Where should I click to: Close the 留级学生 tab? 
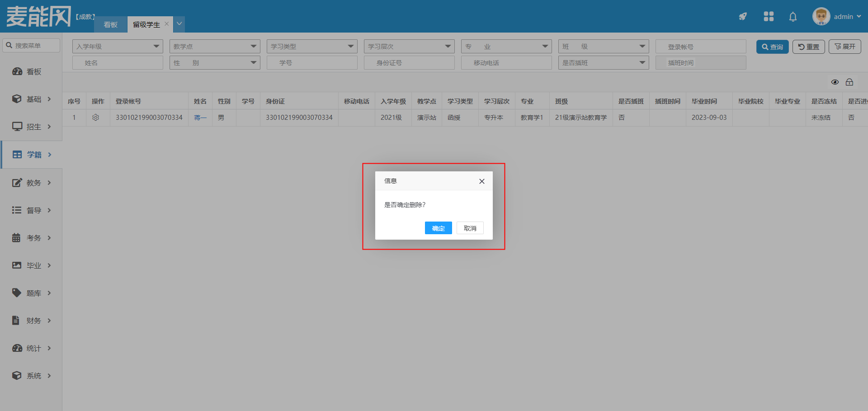(167, 24)
